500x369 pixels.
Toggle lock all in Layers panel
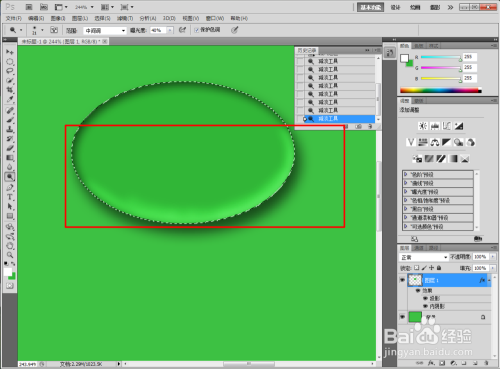pos(439,268)
